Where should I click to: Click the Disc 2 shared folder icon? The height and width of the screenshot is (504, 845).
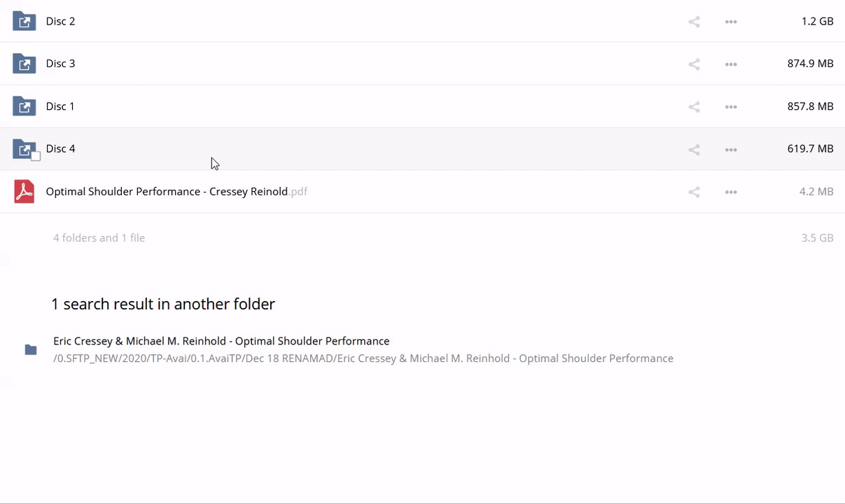coord(25,22)
